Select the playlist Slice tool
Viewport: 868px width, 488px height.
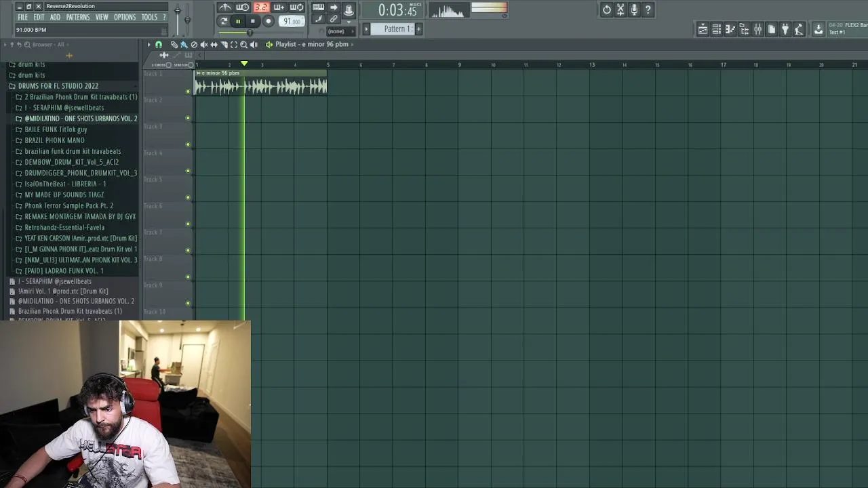pos(224,45)
